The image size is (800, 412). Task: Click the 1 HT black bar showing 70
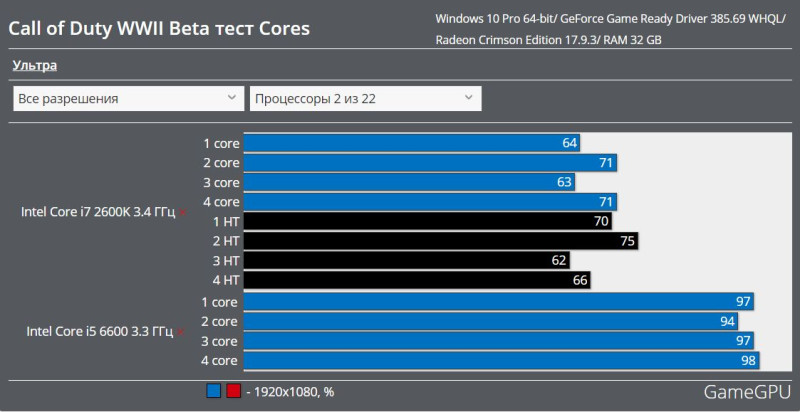click(427, 221)
